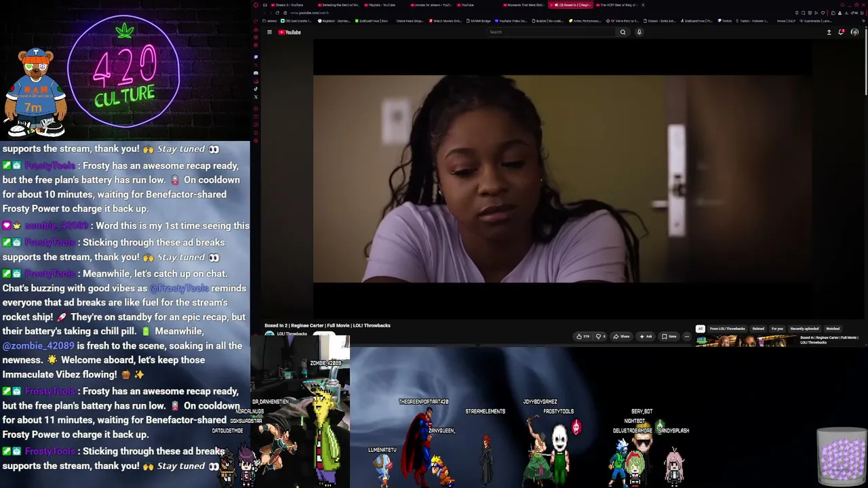Switch to 'Playlists - YouTube' browser tab
This screenshot has width=868, height=488.
(x=383, y=5)
